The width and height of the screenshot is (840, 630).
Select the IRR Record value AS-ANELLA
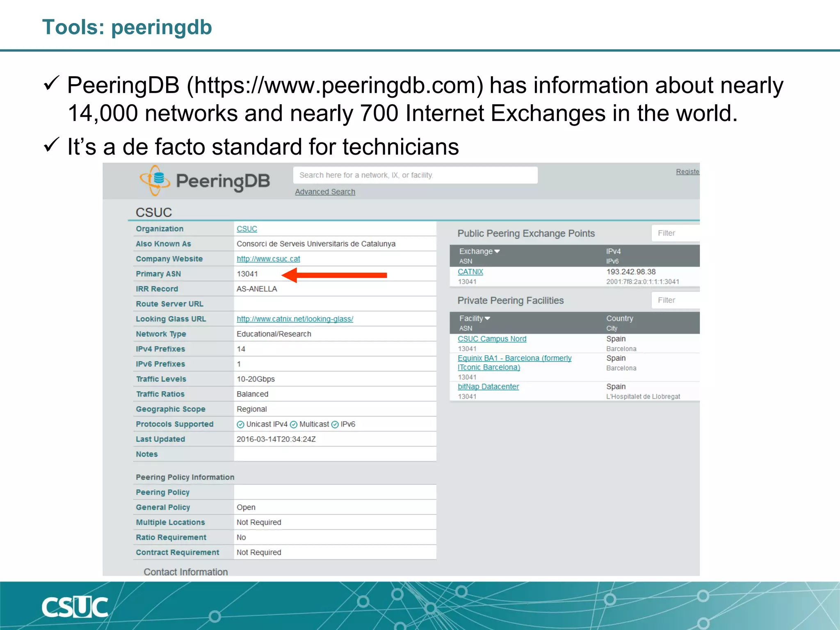tap(257, 289)
